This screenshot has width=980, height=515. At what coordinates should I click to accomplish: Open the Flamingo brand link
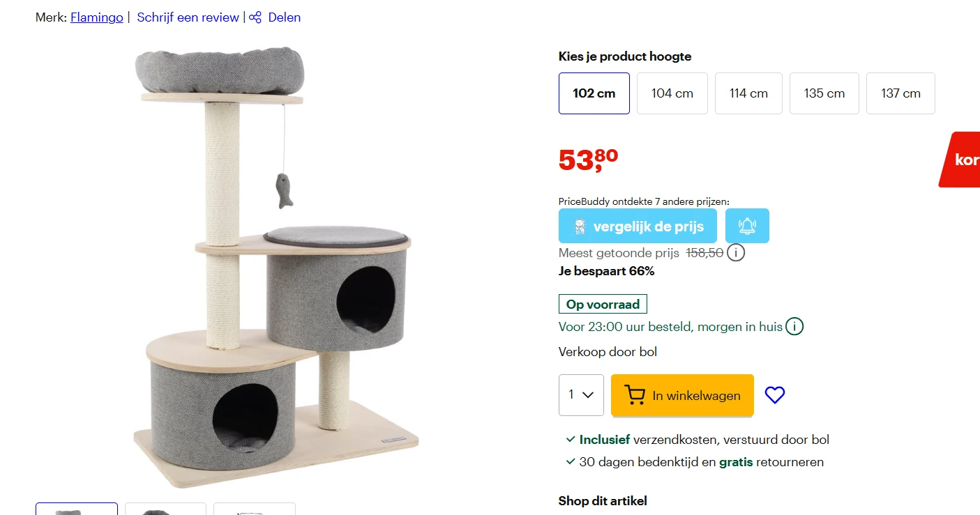(96, 17)
